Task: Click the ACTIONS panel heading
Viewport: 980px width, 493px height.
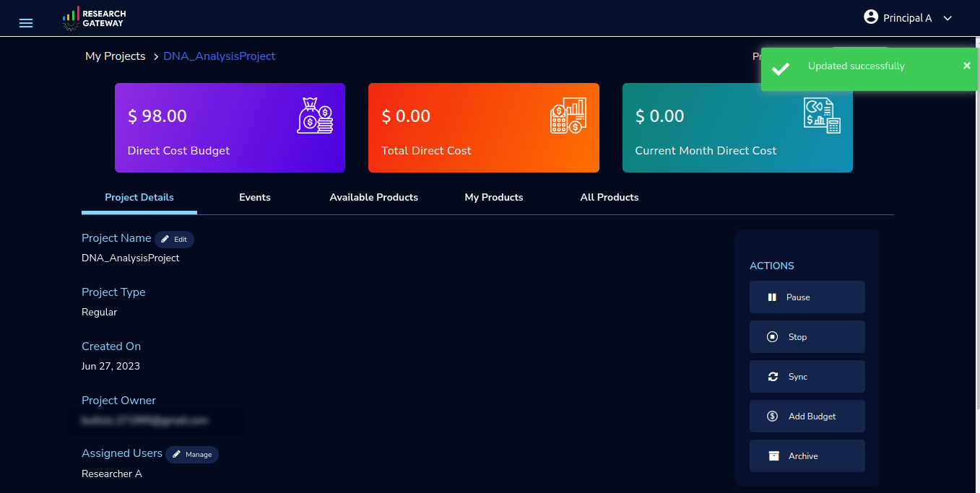Action: point(772,266)
